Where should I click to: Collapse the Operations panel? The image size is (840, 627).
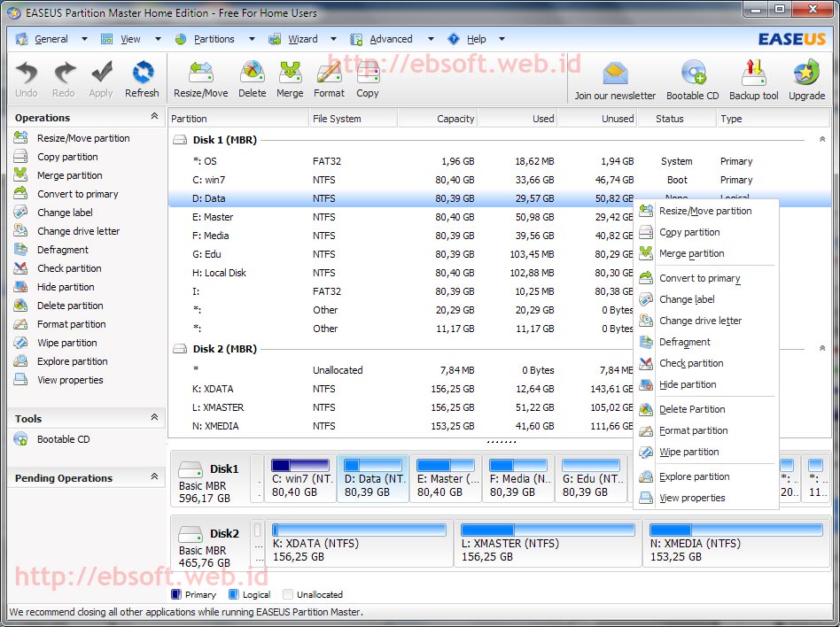(154, 116)
